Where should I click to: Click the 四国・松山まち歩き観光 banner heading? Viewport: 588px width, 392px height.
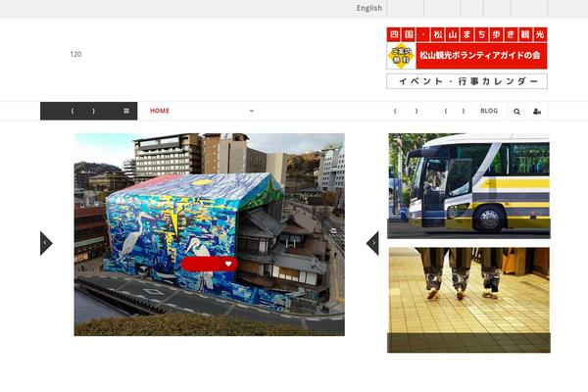(466, 34)
